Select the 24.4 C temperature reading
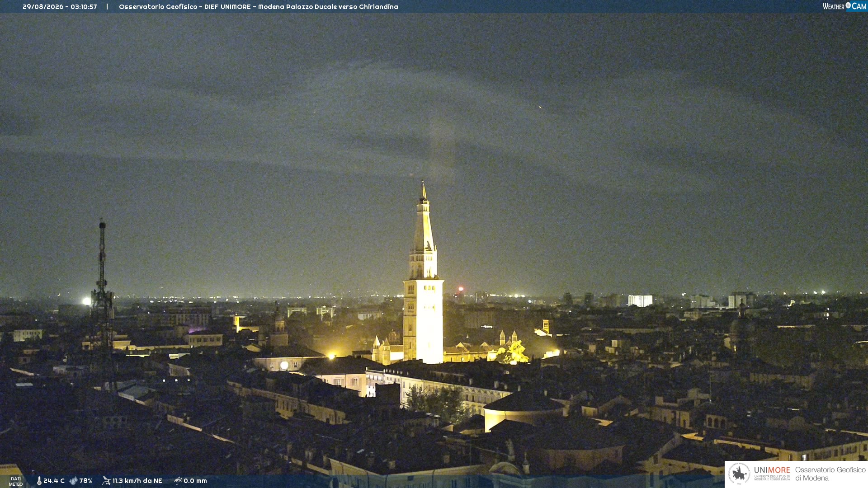This screenshot has width=868, height=488. point(54,481)
